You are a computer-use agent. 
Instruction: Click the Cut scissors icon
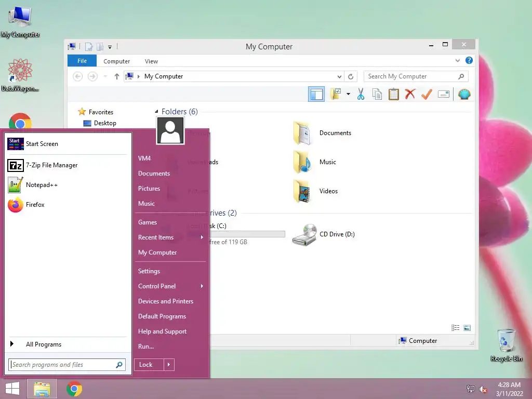(x=361, y=94)
